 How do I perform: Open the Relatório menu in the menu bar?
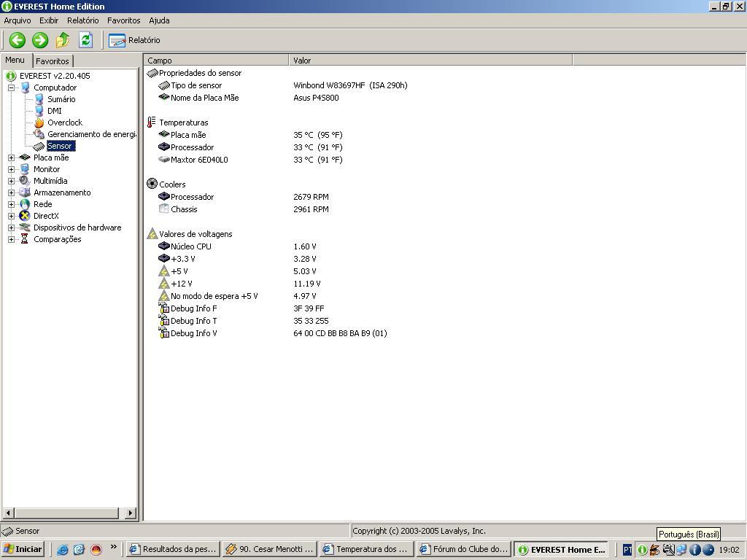83,20
